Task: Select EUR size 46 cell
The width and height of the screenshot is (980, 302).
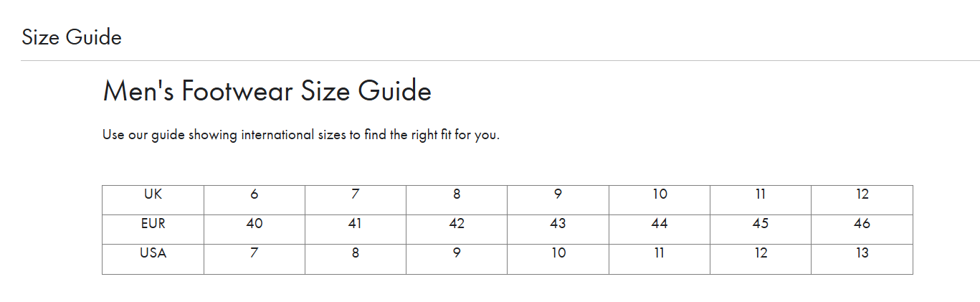Action: pos(862,230)
